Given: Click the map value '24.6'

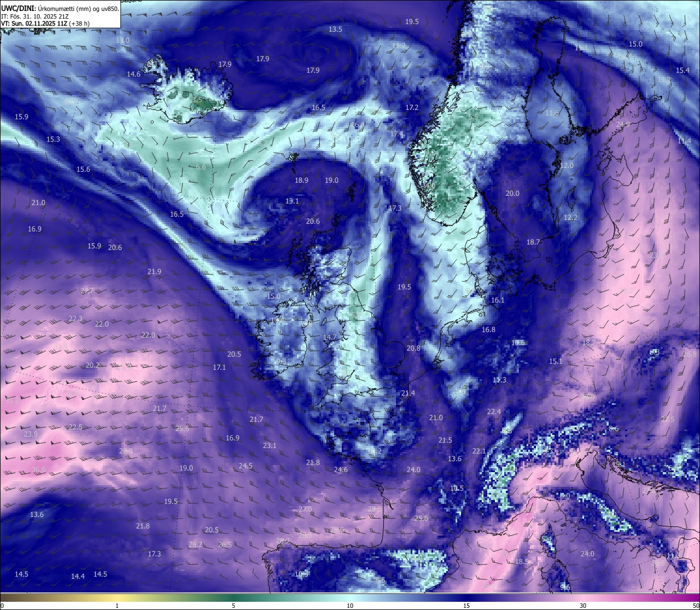Looking at the screenshot, I should coord(341,469).
